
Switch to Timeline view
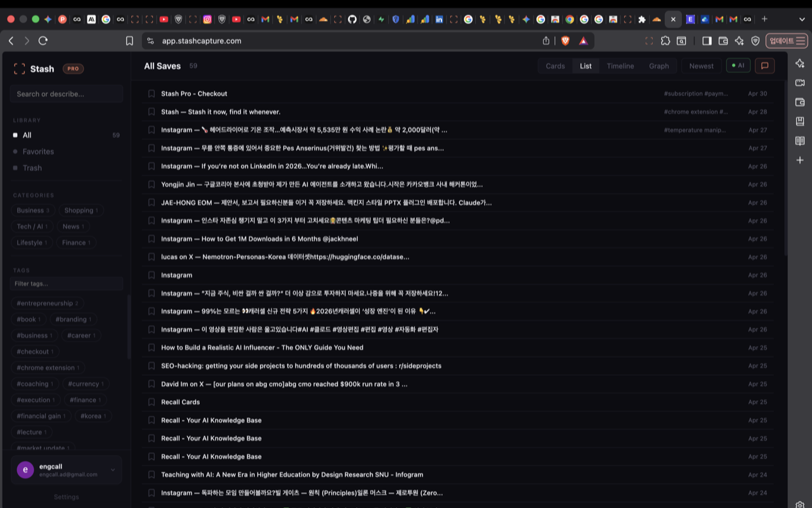(620, 66)
